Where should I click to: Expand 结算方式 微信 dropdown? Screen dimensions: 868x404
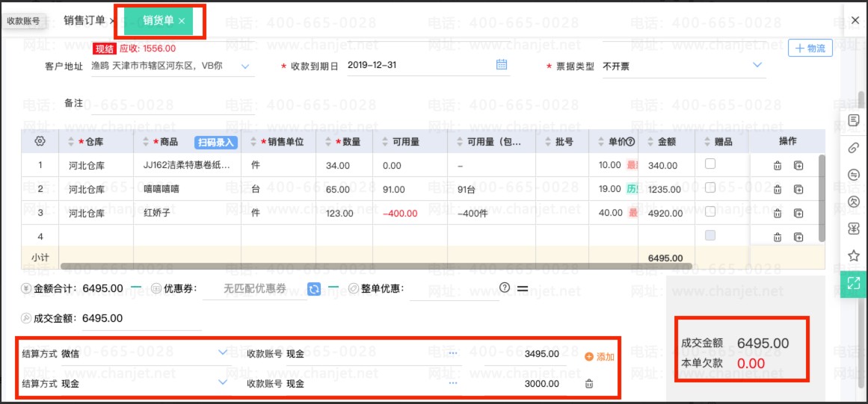223,352
